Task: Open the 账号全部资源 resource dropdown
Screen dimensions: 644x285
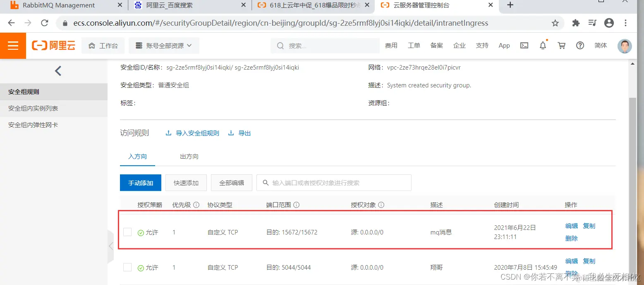Action: (x=164, y=46)
